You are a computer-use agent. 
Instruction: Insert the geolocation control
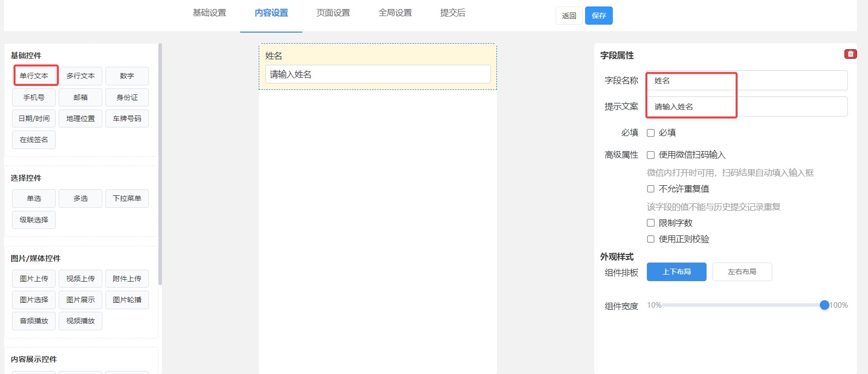coord(80,118)
